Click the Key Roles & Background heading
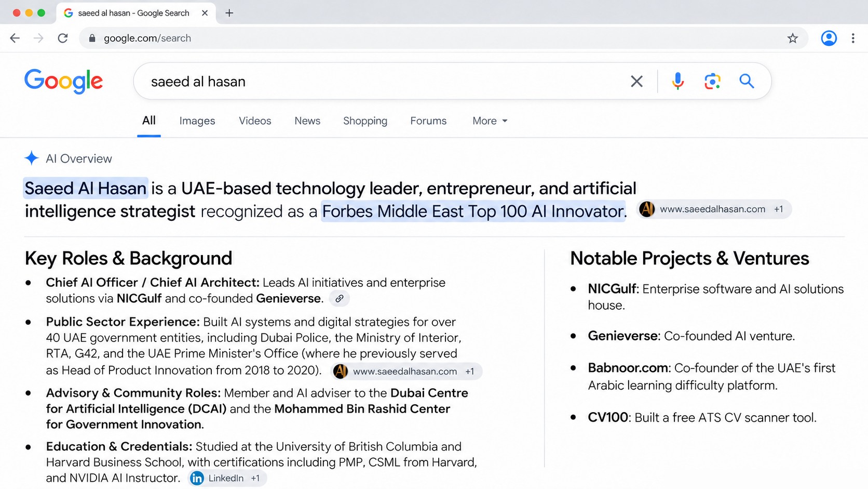Viewport: 868px width, 489px height. 129,258
